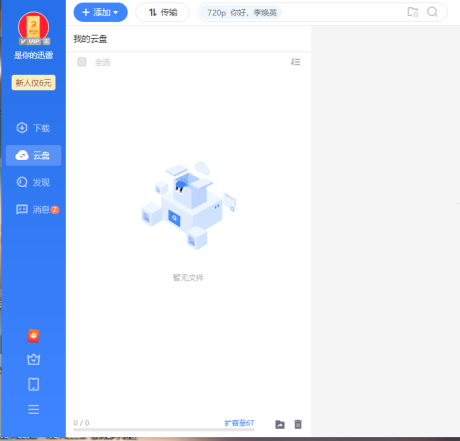
Task: Expand the 添加 add dropdown button
Action: click(100, 12)
